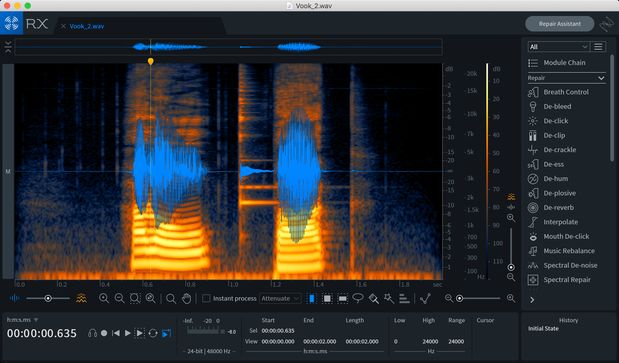
Task: Click the View End time field
Action: 319,342
